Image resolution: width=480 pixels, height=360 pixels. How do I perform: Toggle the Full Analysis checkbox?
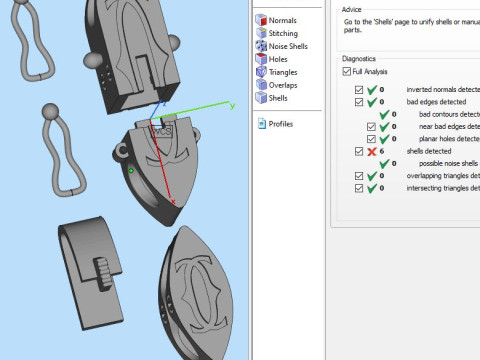point(347,71)
